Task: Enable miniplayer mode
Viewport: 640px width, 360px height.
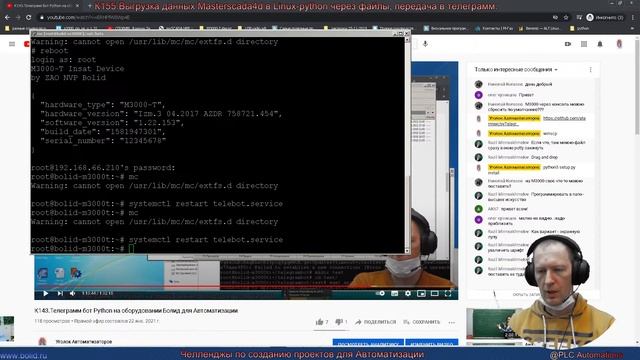Action: 421,293
